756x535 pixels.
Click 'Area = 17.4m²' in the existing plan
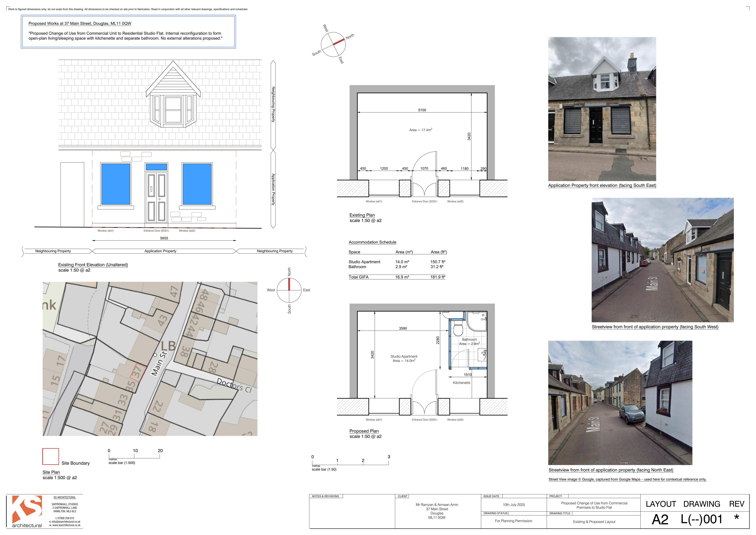(x=421, y=130)
